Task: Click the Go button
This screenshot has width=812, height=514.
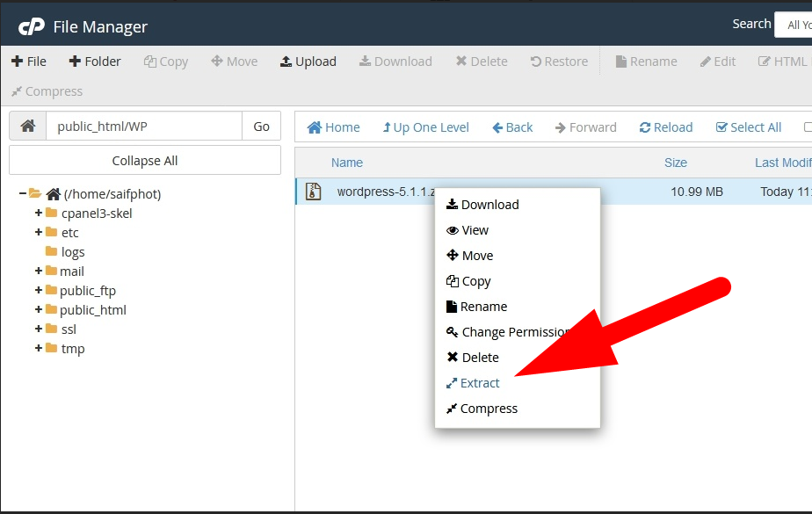Action: coord(262,126)
